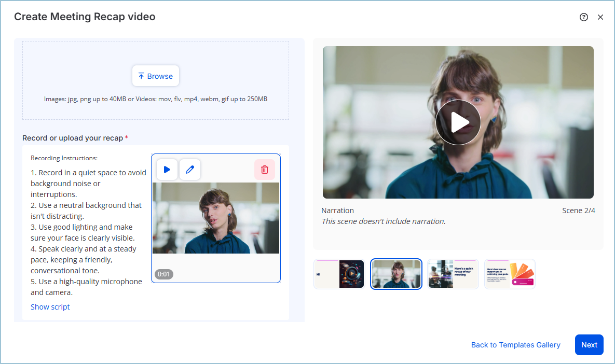Select the 'Here's a quick recap' scene thumbnail
This screenshot has width=615, height=364.
[x=453, y=274]
